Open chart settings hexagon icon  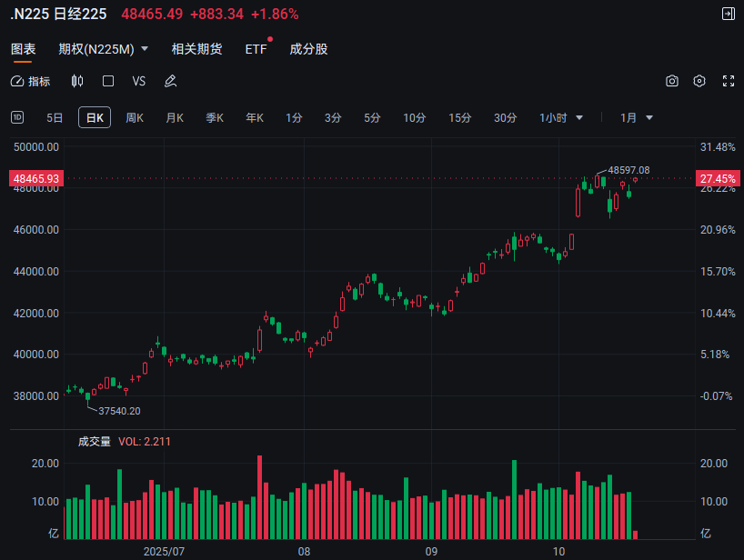point(699,81)
